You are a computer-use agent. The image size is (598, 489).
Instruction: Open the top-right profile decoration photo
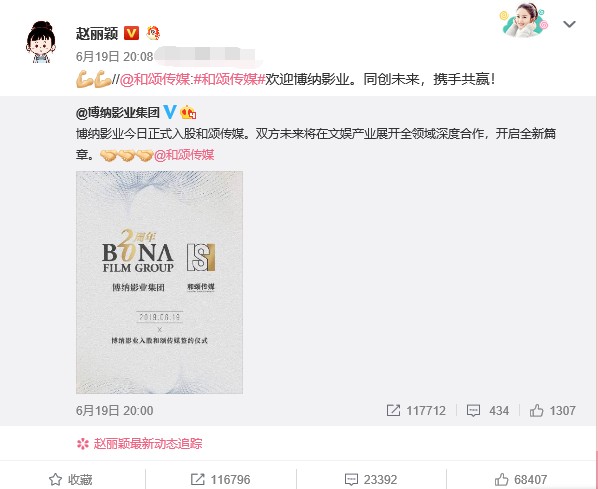(x=525, y=20)
